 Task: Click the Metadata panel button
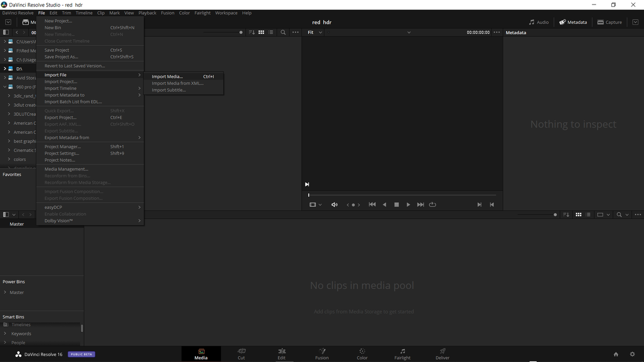pyautogui.click(x=573, y=22)
